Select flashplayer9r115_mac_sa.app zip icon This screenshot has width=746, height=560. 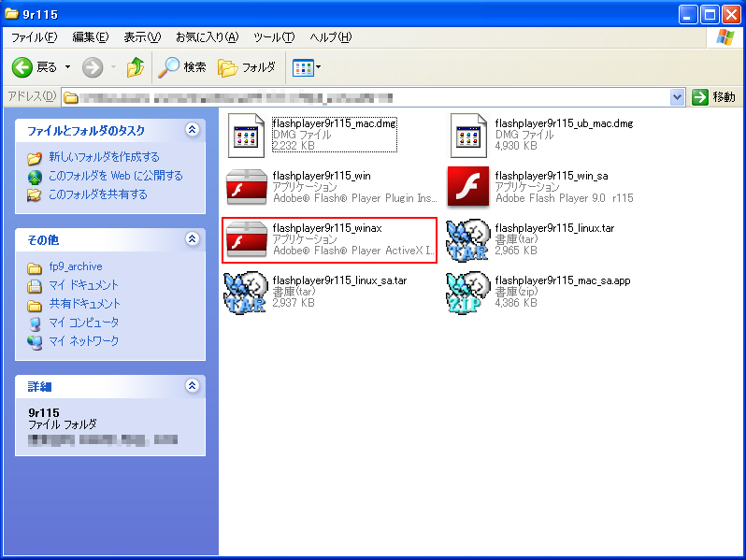(x=468, y=292)
